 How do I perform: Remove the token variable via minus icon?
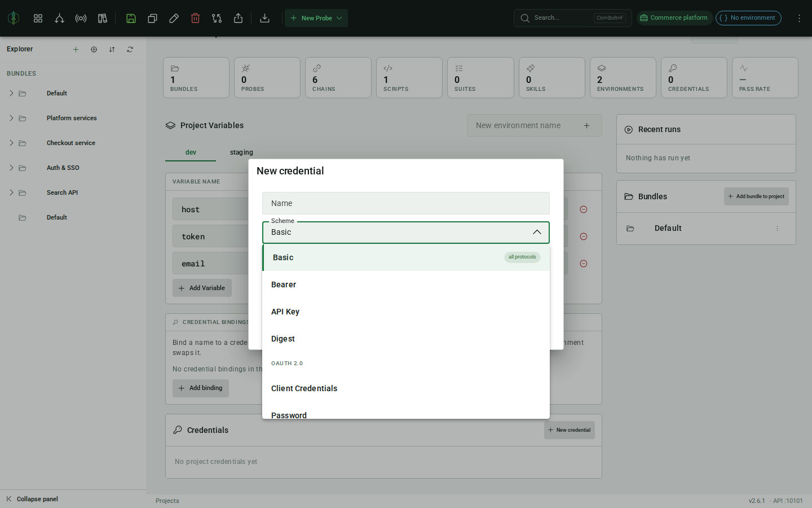click(584, 237)
